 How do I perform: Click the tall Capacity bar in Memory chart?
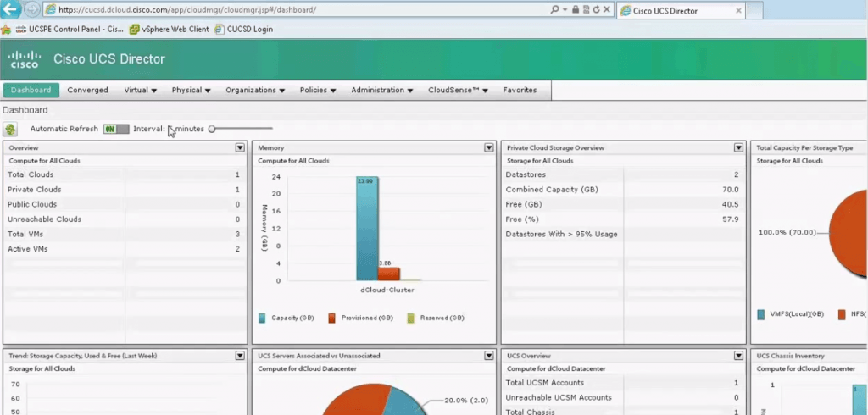point(367,229)
